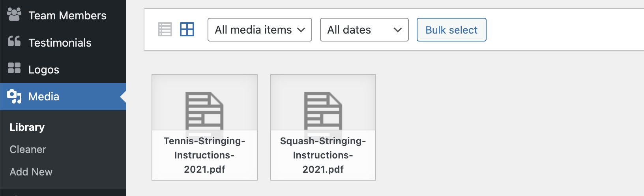Click the Media camera icon

pos(14,96)
